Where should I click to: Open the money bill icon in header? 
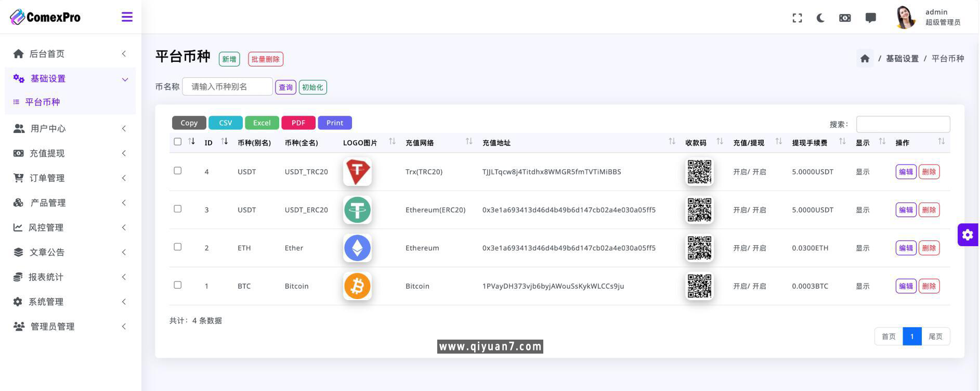tap(845, 18)
